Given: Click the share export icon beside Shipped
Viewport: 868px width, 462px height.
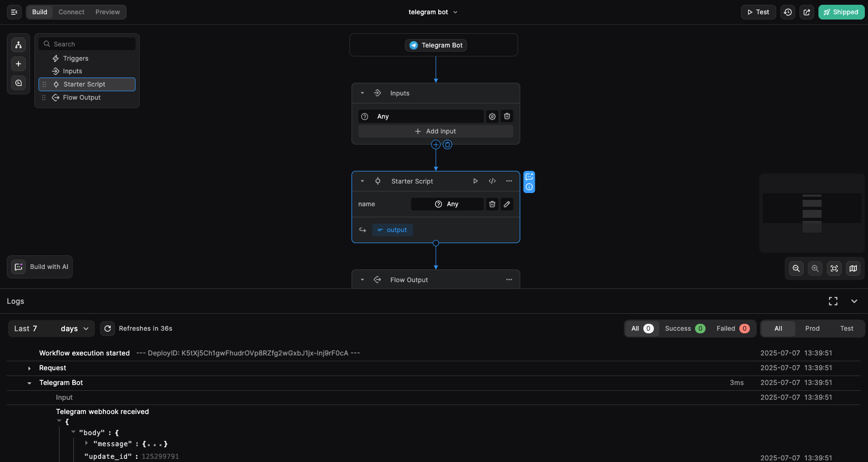Looking at the screenshot, I should [807, 12].
